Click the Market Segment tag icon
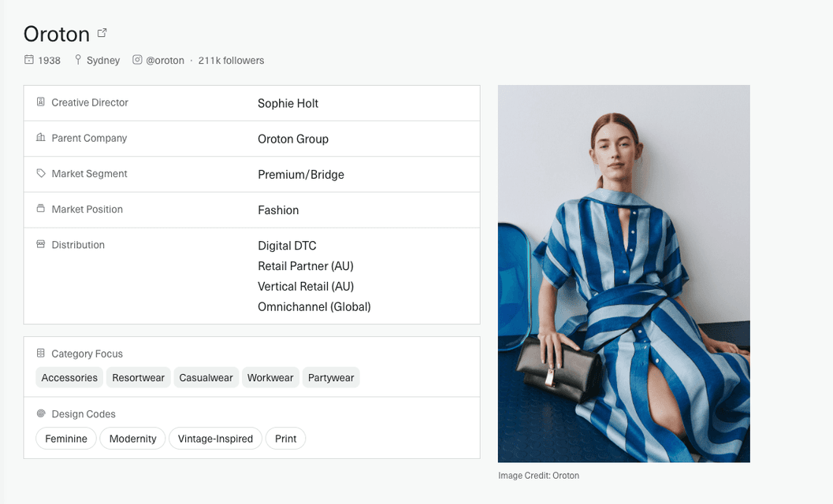 (x=41, y=173)
